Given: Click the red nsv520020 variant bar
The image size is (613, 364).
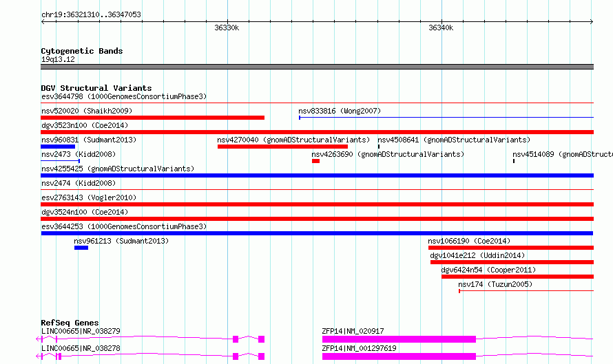Looking at the screenshot, I should point(152,118).
